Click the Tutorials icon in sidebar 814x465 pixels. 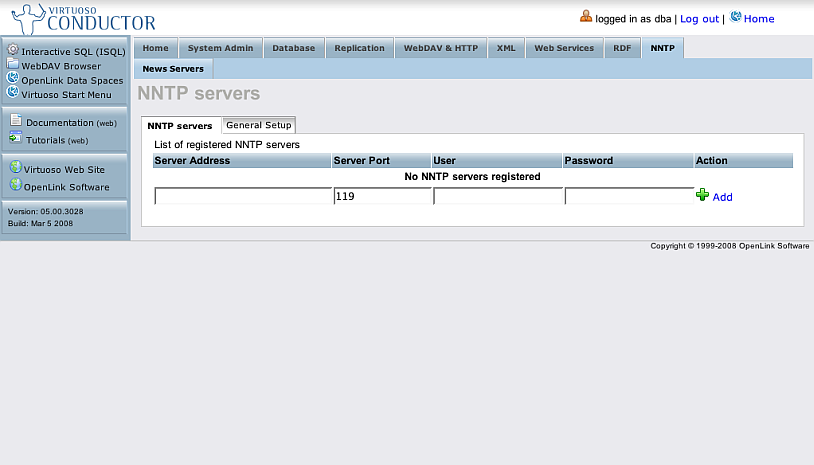(16, 139)
